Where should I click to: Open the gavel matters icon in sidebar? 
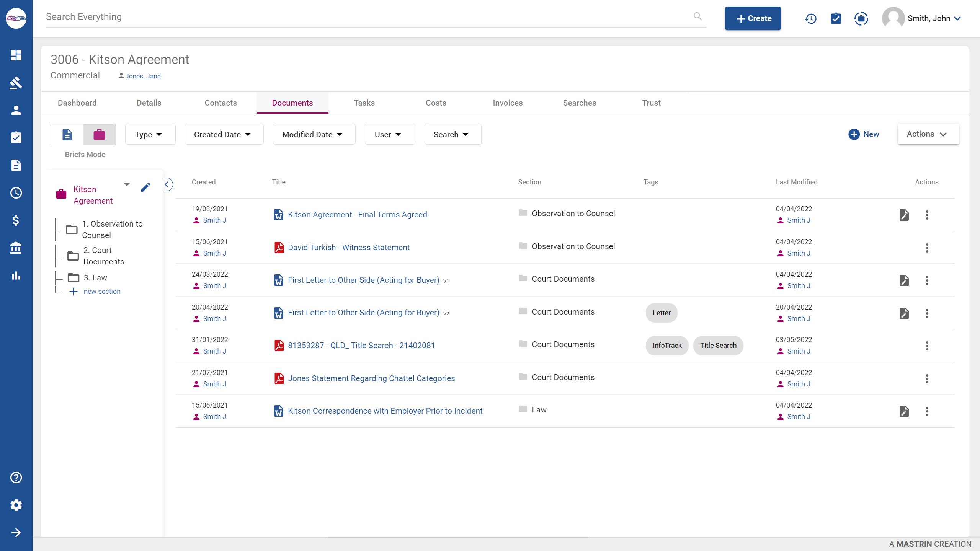click(16, 83)
